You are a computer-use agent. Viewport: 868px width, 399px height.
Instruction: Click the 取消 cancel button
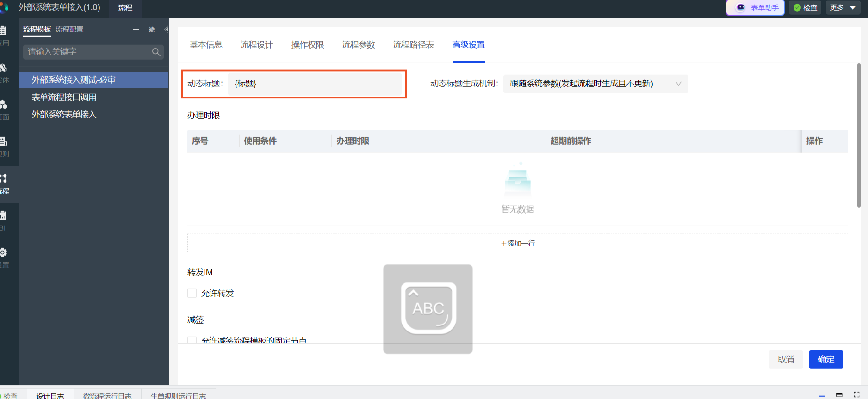pos(786,359)
